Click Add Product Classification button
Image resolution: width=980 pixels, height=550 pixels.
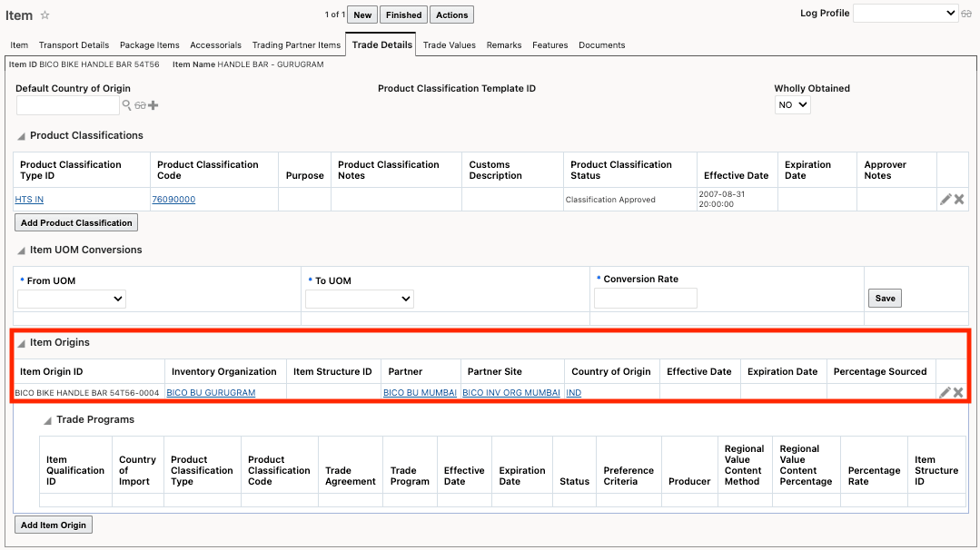[76, 223]
